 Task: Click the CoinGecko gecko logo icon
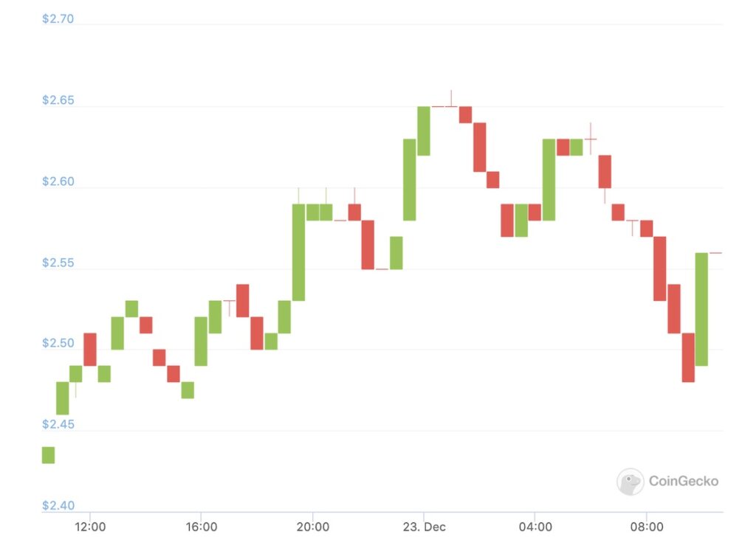[630, 482]
